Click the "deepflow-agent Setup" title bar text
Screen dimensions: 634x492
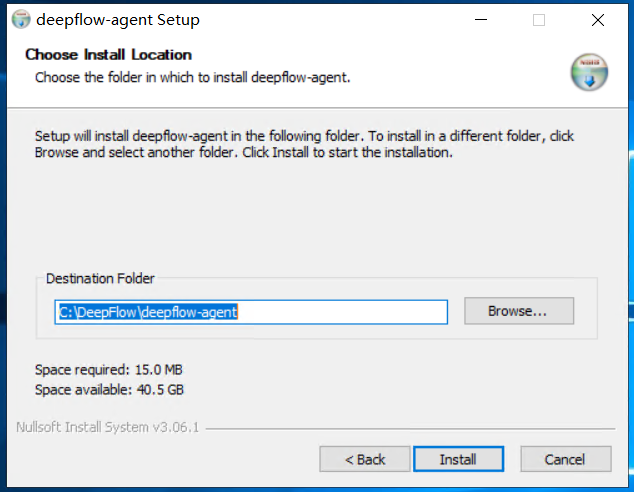117,20
